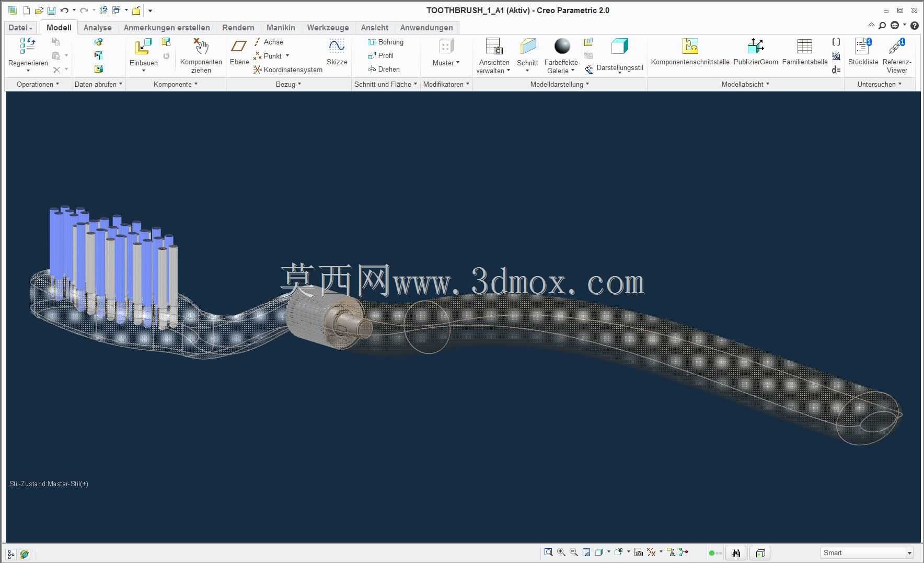Open the quick access toolbar customize arrow
The height and width of the screenshot is (563, 924).
pyautogui.click(x=150, y=10)
